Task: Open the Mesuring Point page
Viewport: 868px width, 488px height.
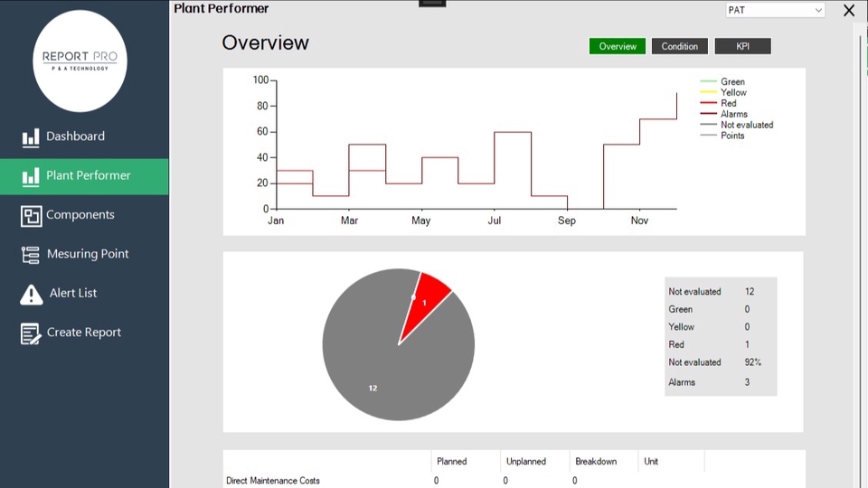Action: (x=84, y=255)
